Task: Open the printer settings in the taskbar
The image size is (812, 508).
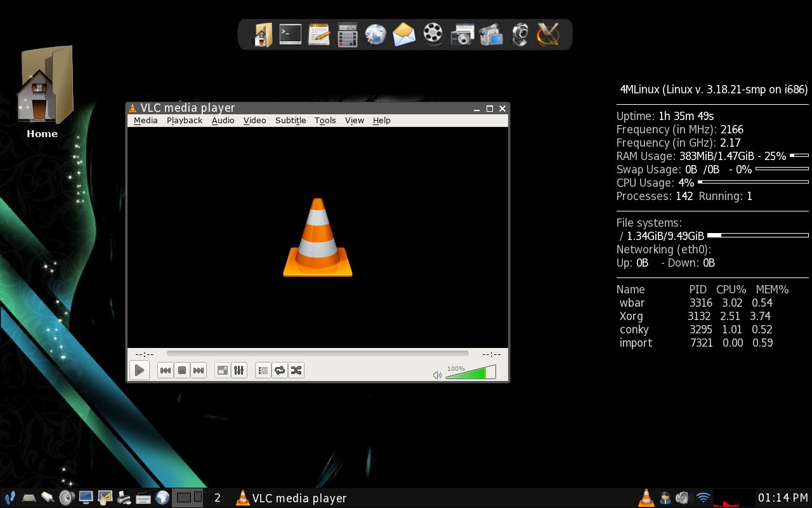Action: 124,498
